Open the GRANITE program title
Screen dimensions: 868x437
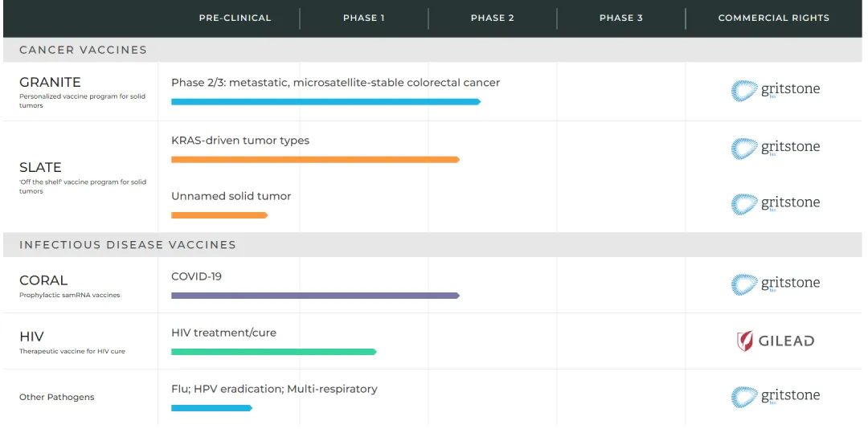point(50,82)
